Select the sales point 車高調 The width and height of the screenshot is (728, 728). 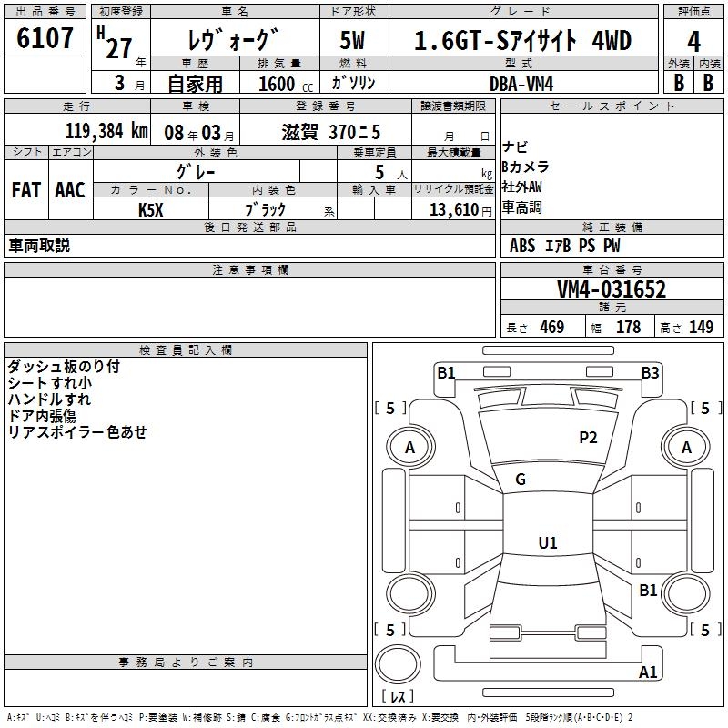click(521, 207)
